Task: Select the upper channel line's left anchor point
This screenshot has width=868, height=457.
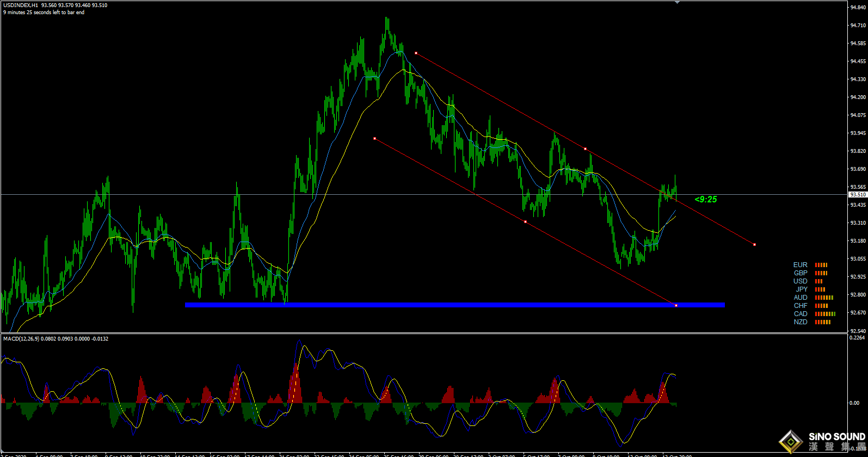Action: [416, 53]
